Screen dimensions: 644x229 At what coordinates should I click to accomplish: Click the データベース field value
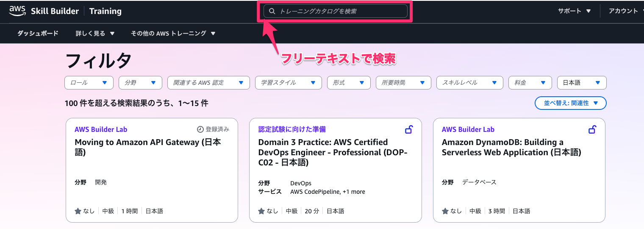point(479,182)
